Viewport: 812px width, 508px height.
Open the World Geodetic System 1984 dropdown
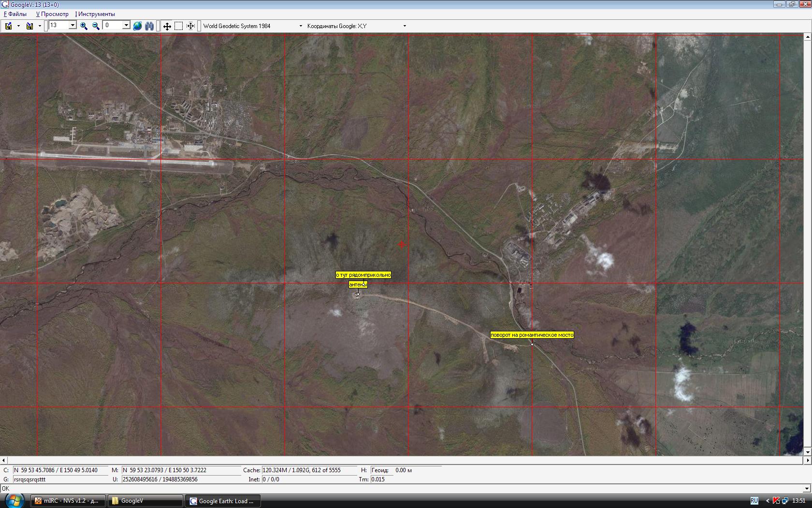click(300, 26)
